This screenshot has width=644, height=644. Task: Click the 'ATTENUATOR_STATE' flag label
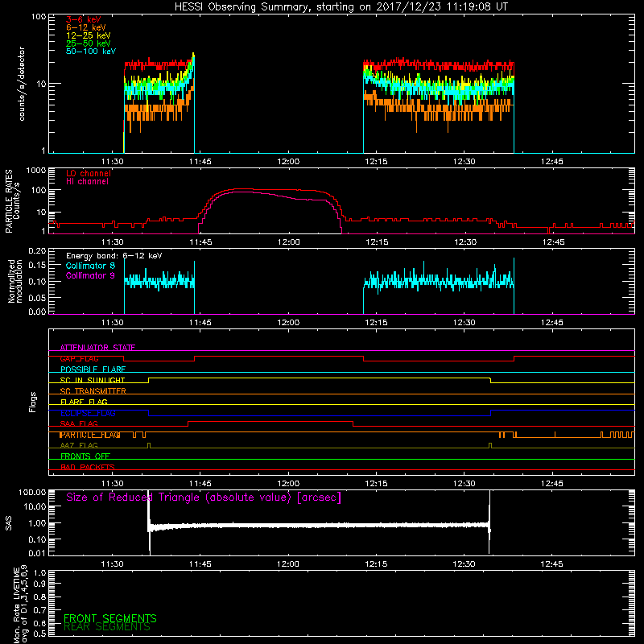tap(97, 348)
